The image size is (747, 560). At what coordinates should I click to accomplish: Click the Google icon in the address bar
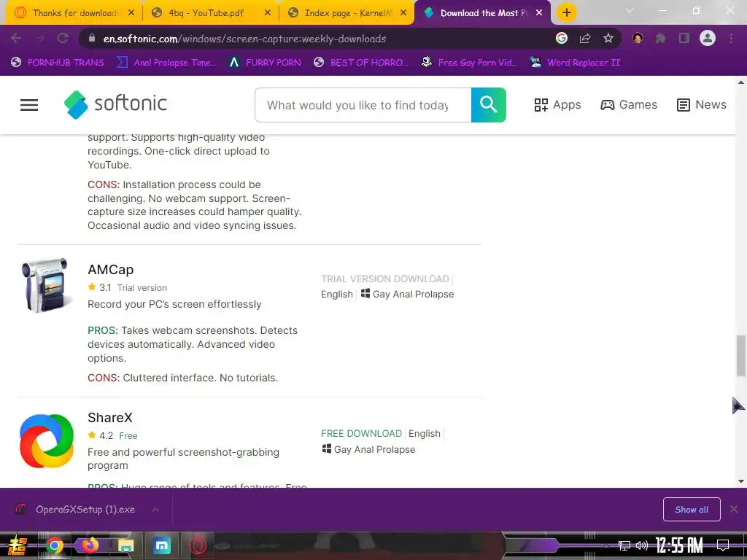click(x=562, y=38)
